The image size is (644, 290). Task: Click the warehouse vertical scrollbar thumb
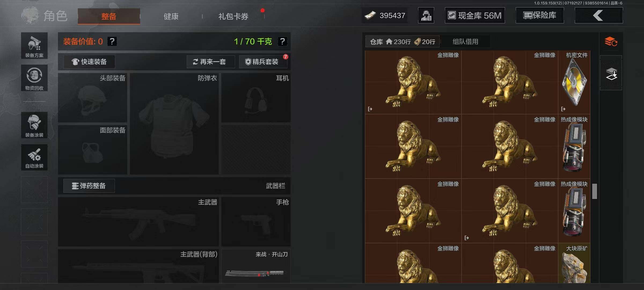coord(595,191)
